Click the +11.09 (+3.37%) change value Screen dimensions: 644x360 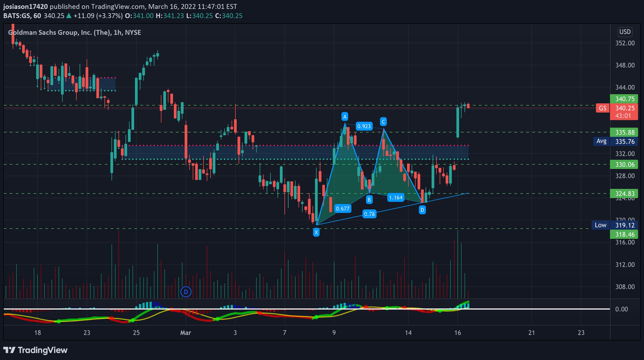98,16
